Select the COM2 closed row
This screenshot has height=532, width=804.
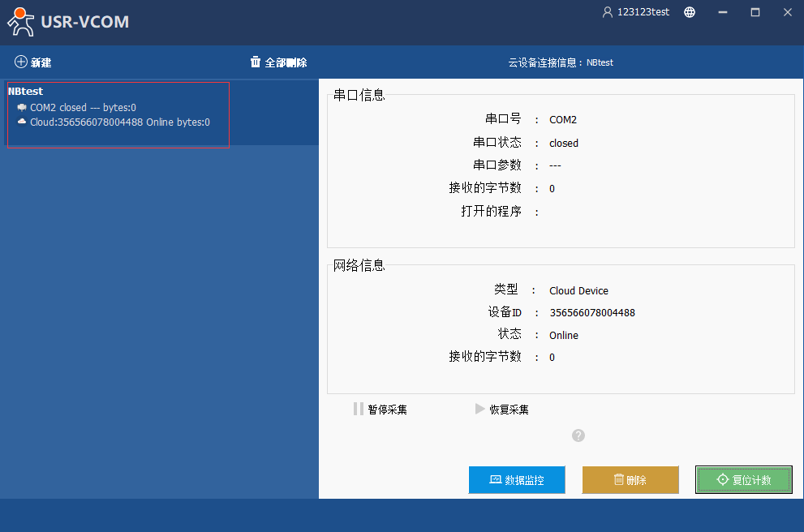click(83, 108)
